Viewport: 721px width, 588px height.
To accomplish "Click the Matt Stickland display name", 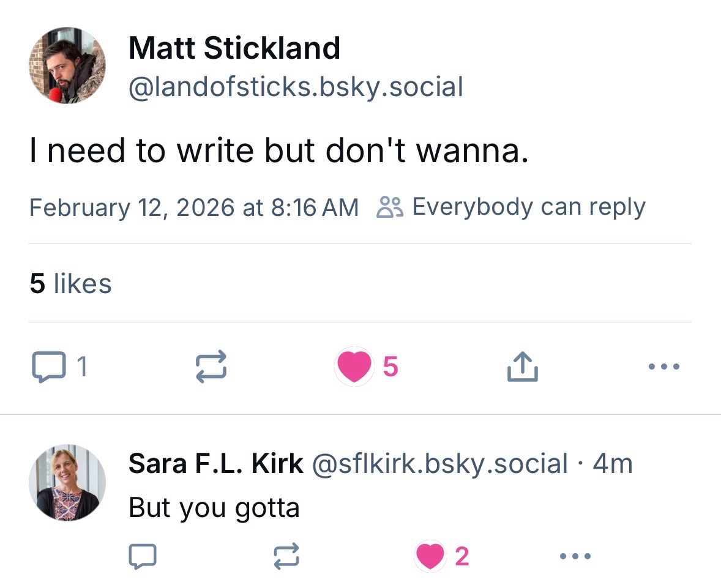I will (x=234, y=48).
